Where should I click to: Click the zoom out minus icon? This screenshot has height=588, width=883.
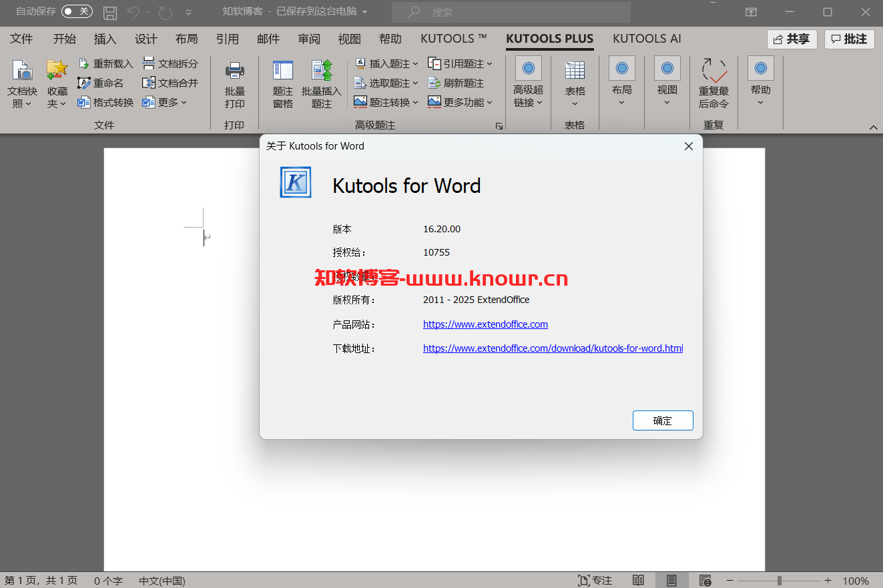(730, 581)
